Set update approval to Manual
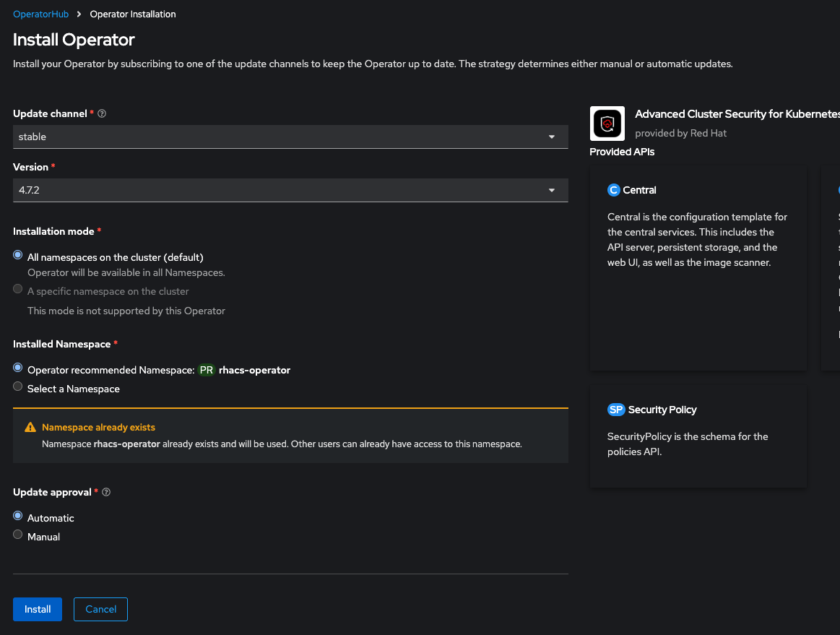This screenshot has height=635, width=840. [17, 535]
